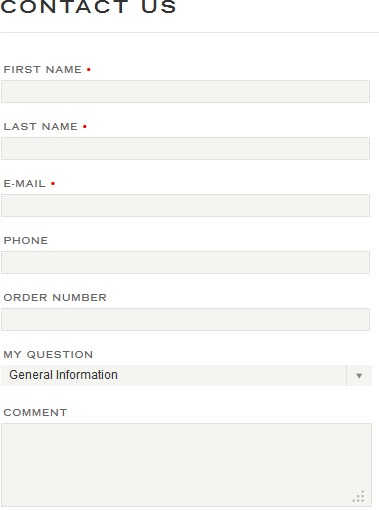Click the First Name label text
Viewport: 379px width, 510px height.
coord(42,70)
